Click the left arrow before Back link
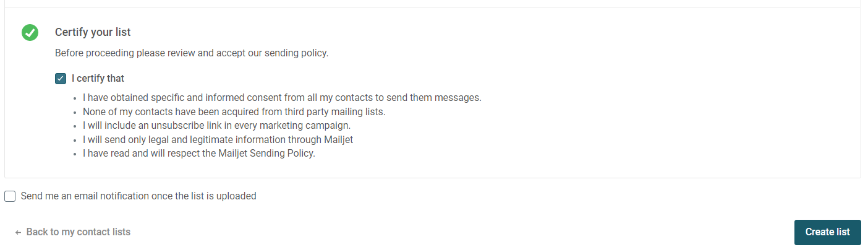Viewport: 868px width, 252px height. coord(19,232)
